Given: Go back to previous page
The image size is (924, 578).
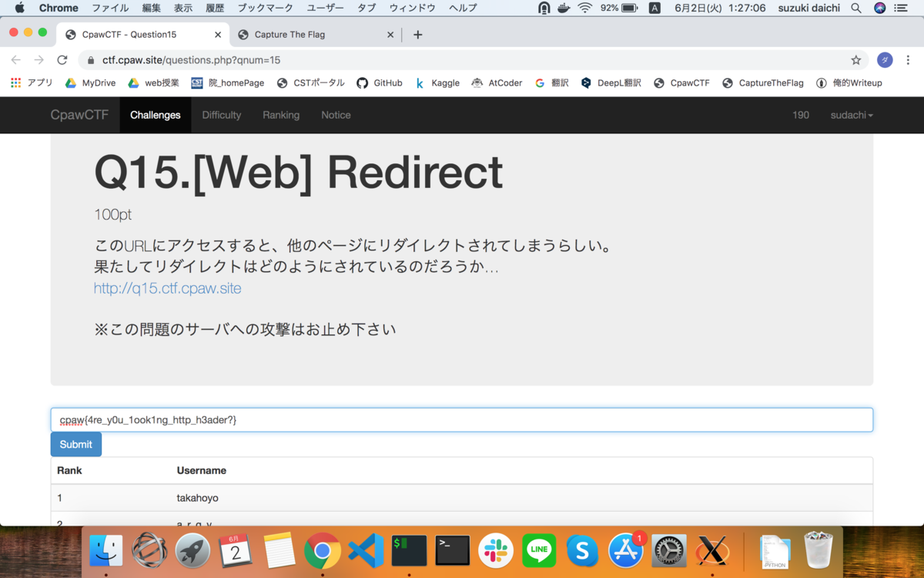Looking at the screenshot, I should click(16, 60).
